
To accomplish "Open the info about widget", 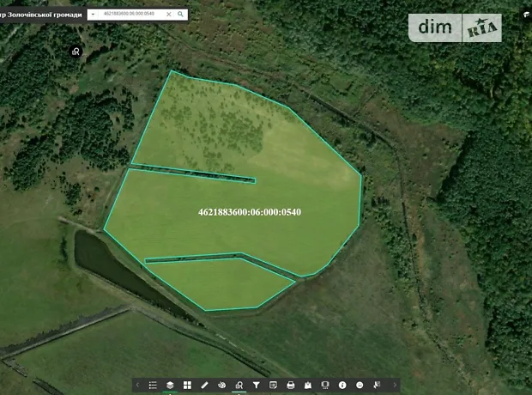I will 342,385.
